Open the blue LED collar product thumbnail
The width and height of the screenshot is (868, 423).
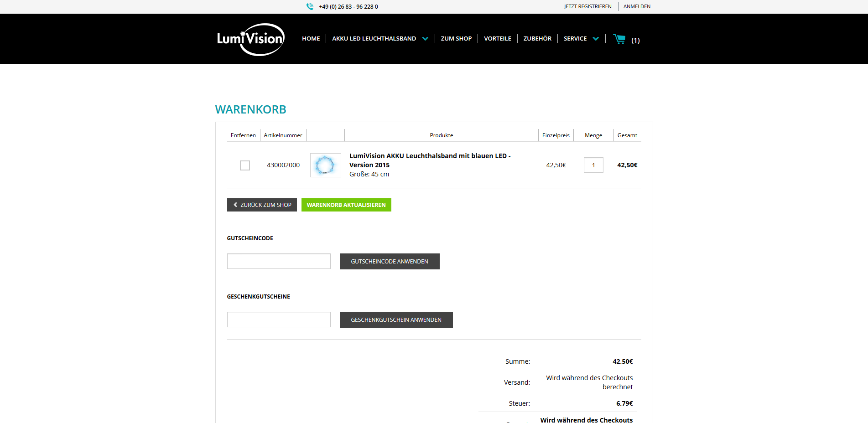click(x=326, y=165)
